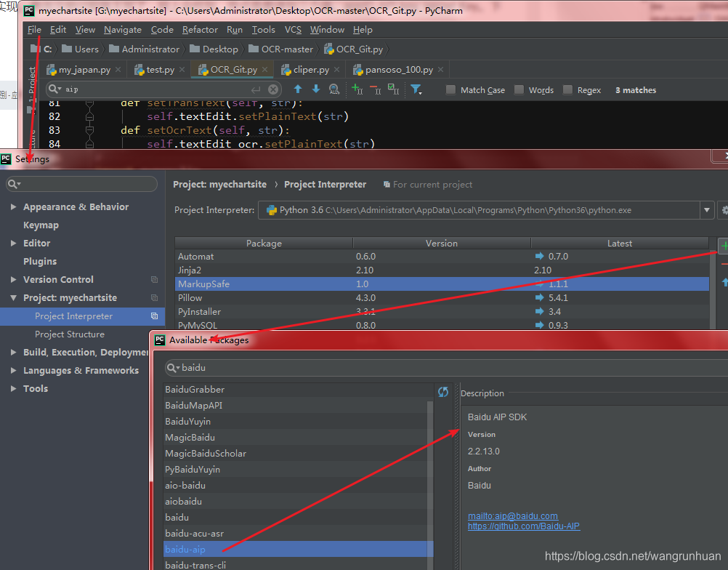Select BaiduMapAPI in available packages

click(x=296, y=405)
